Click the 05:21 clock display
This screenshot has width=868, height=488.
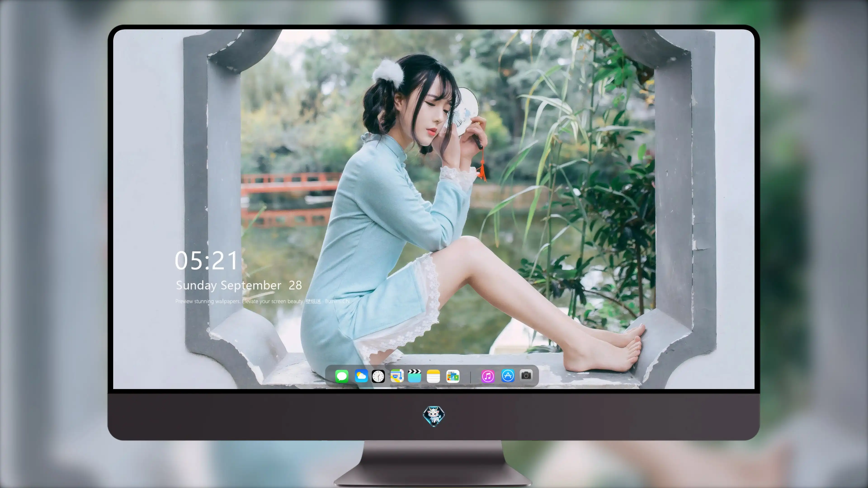tap(206, 260)
